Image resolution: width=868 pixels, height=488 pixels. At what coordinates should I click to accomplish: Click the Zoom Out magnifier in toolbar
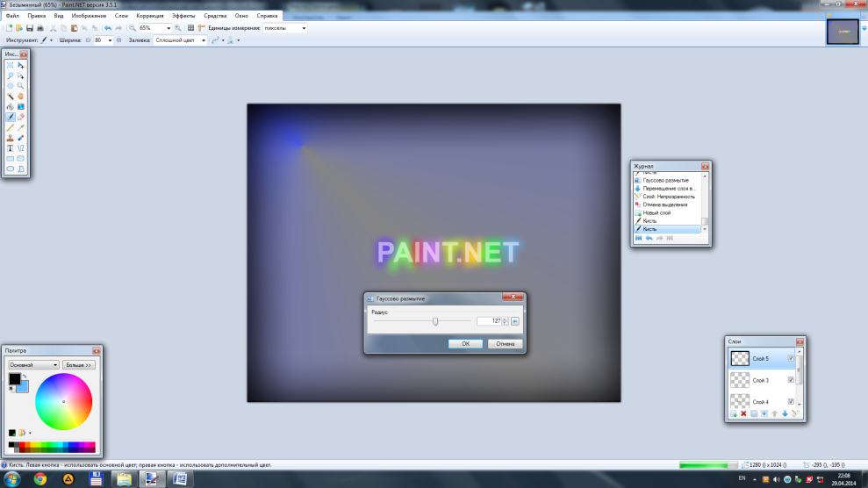133,28
